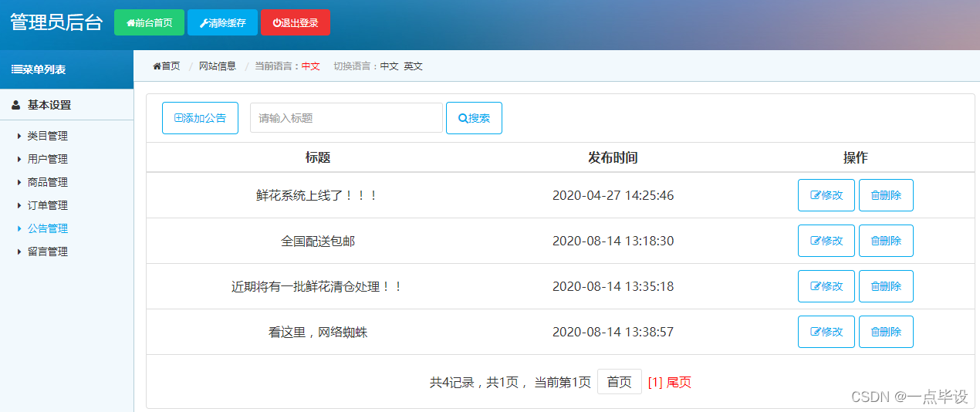Click timestamp 2020-08-14 13:38:57

pyautogui.click(x=613, y=333)
